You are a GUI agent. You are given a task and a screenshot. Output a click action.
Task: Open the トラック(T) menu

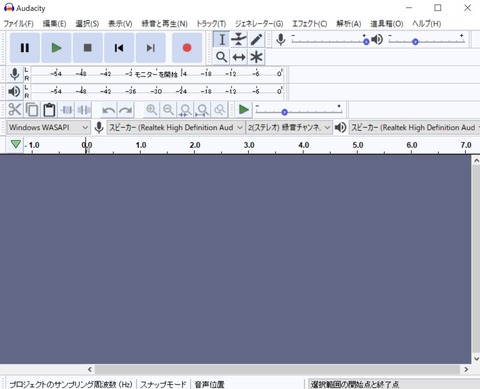[211, 24]
